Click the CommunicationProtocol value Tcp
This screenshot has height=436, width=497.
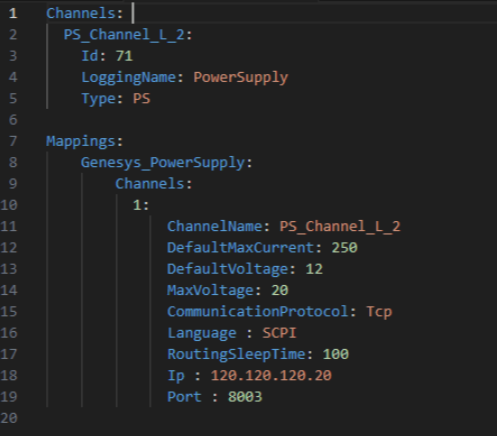tap(379, 312)
